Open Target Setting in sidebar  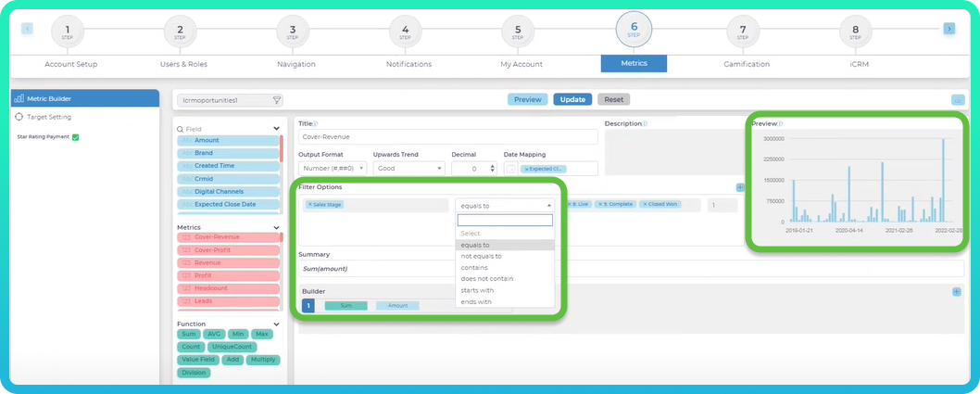coord(49,117)
